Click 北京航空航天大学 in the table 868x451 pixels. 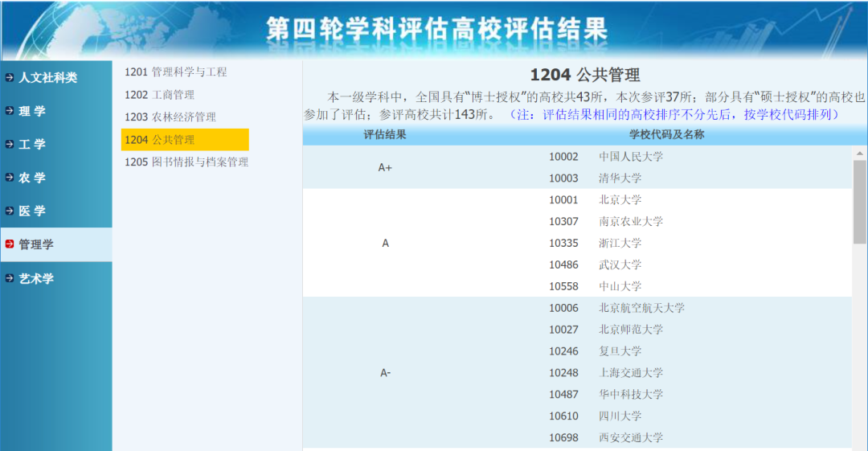tap(641, 308)
